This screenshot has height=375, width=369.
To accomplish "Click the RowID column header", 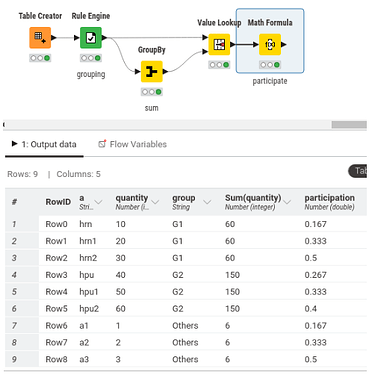I will click(x=58, y=202).
